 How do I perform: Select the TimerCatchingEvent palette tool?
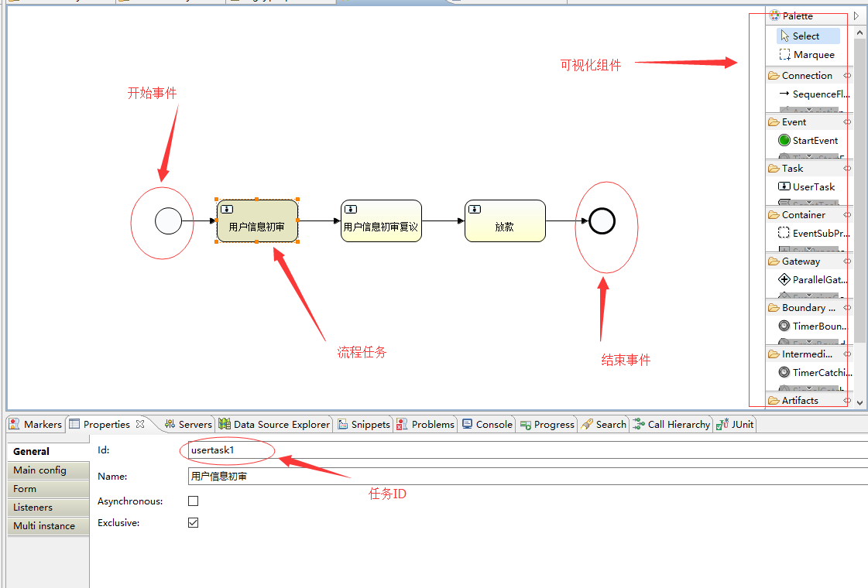[x=815, y=373]
